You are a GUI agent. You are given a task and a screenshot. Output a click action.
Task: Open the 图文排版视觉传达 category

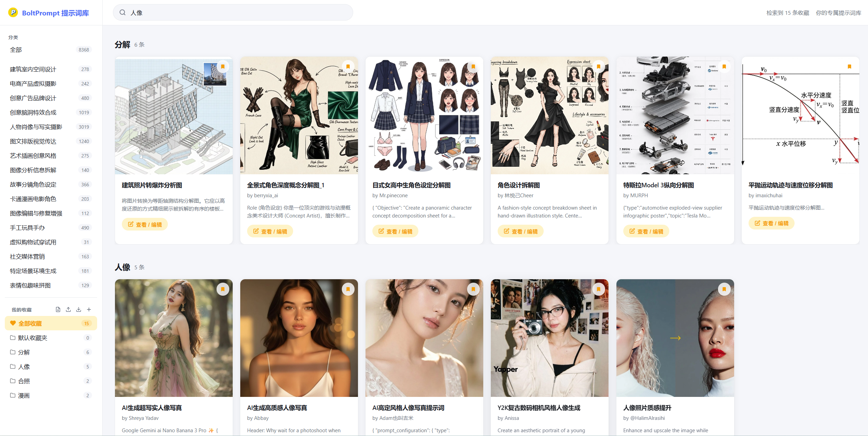[51, 141]
